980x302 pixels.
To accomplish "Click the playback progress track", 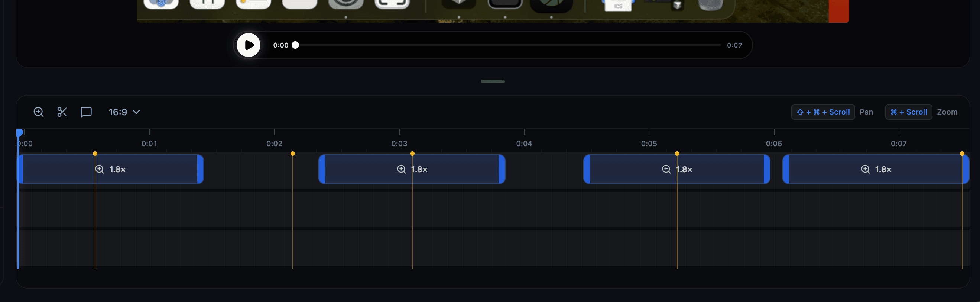I will coord(508,45).
